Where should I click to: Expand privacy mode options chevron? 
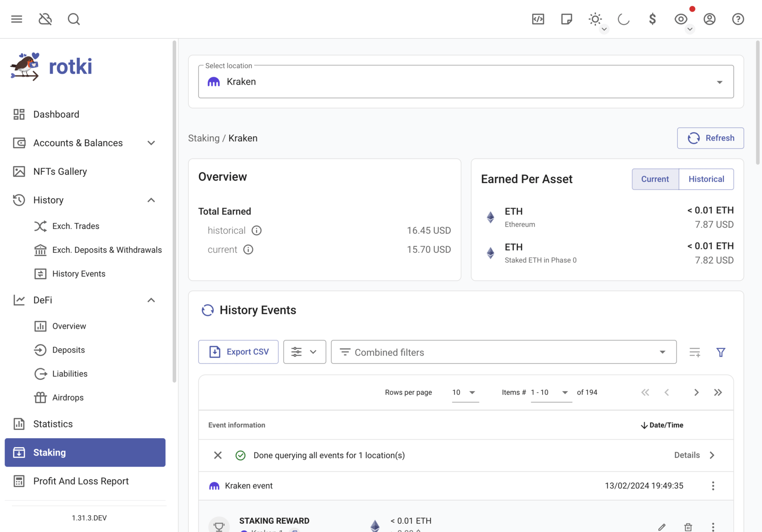(690, 29)
